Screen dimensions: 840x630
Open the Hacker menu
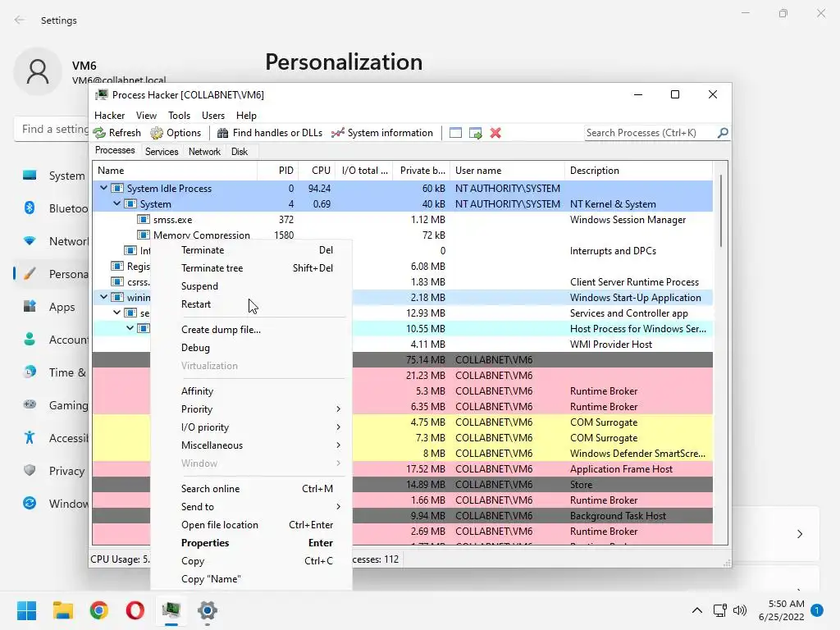(x=109, y=116)
